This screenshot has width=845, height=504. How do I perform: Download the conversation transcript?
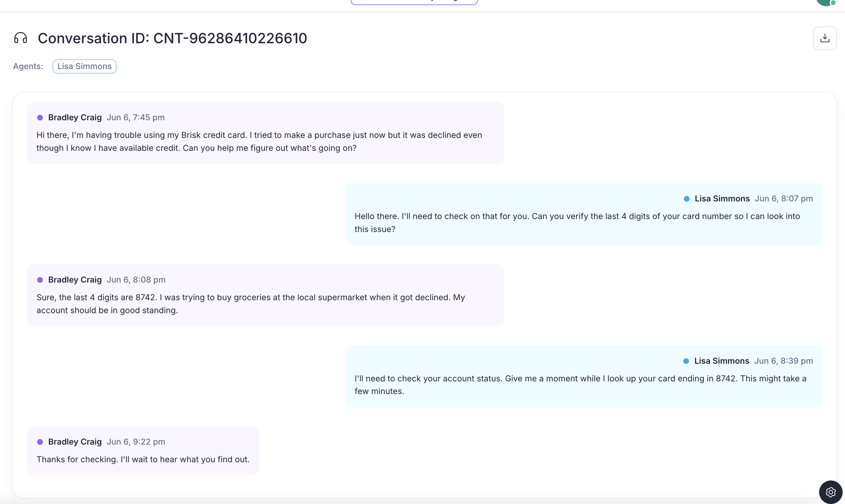pos(825,38)
